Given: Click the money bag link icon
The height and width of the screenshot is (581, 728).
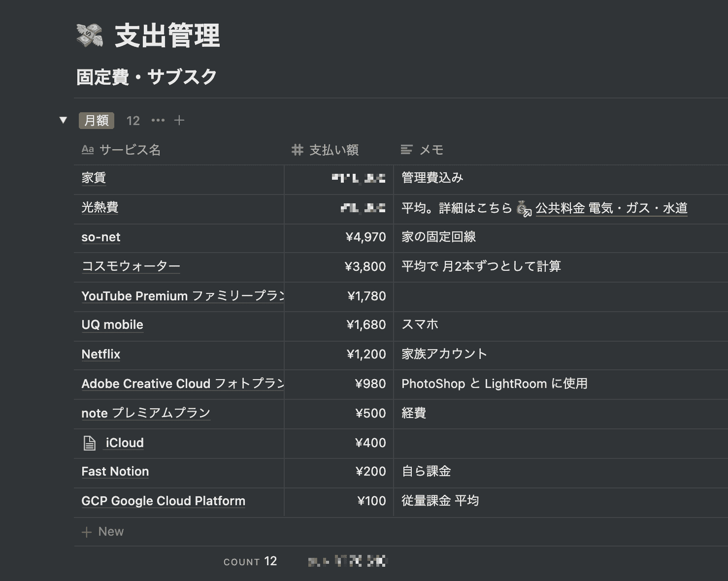Looking at the screenshot, I should click(524, 208).
